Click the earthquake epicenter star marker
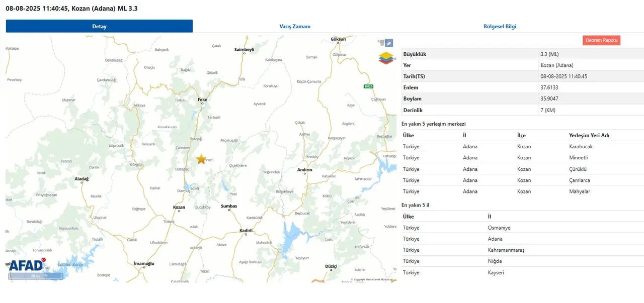This screenshot has width=644, height=303. pos(201,159)
